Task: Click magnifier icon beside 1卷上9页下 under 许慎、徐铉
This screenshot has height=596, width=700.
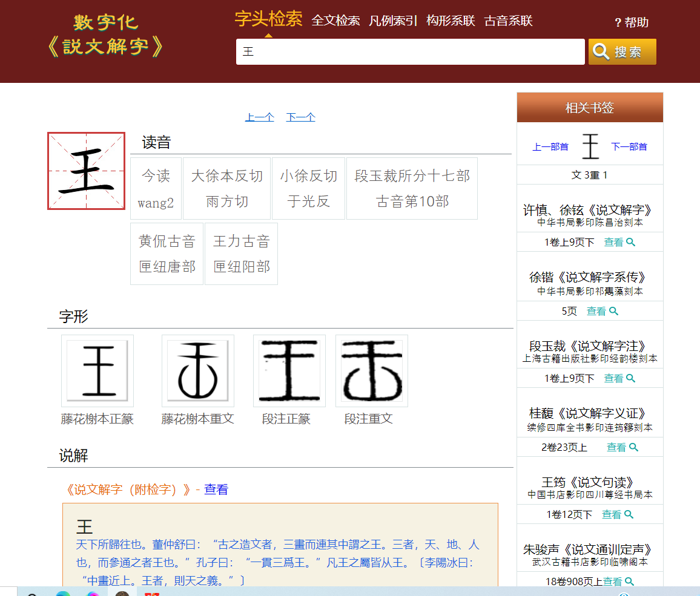Action: click(630, 242)
